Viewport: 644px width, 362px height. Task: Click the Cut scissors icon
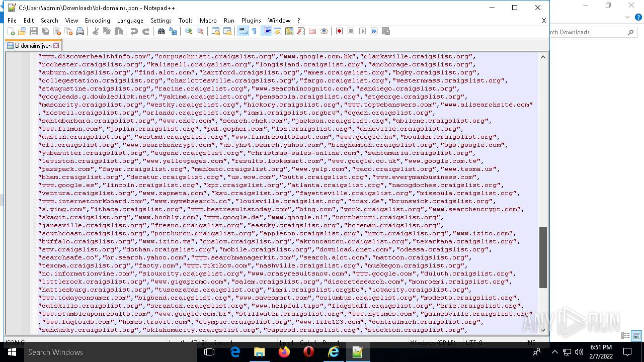(x=96, y=31)
